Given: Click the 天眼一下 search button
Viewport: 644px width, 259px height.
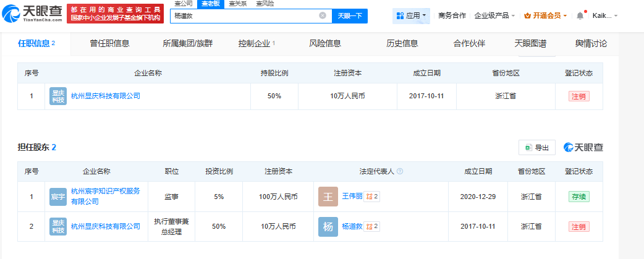Looking at the screenshot, I should pyautogui.click(x=350, y=15).
